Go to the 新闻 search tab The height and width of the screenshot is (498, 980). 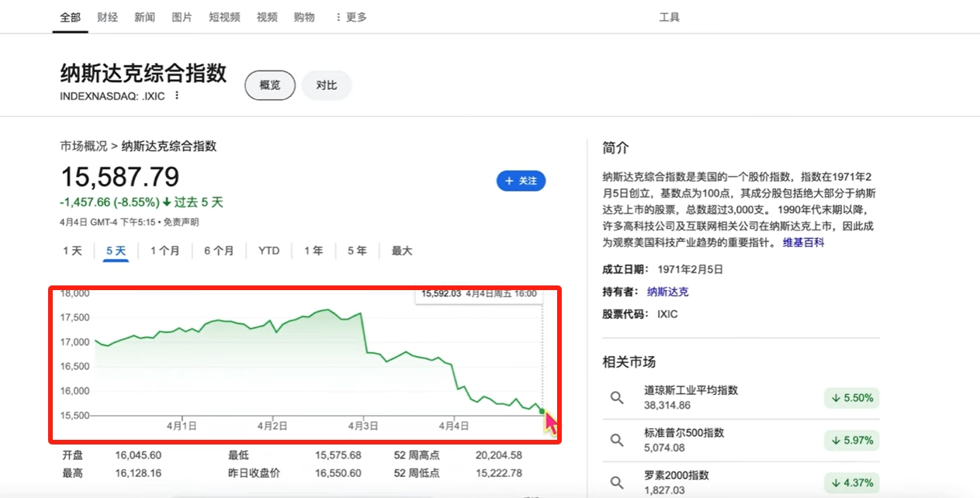point(144,17)
